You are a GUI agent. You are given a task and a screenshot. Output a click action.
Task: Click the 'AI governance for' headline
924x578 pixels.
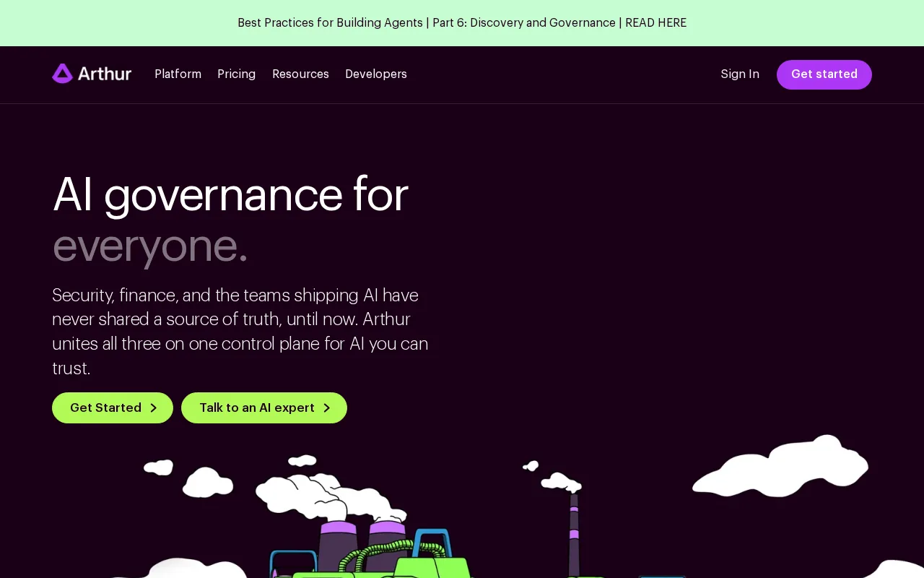[x=230, y=194]
